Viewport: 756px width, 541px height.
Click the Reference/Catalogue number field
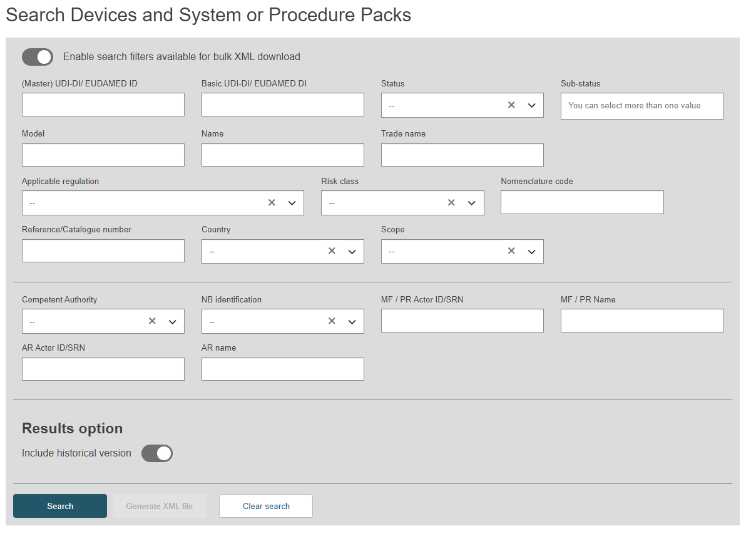pyautogui.click(x=103, y=250)
